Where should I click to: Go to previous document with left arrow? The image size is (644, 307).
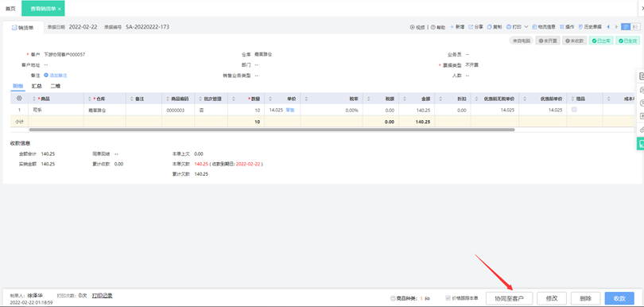click(x=608, y=27)
